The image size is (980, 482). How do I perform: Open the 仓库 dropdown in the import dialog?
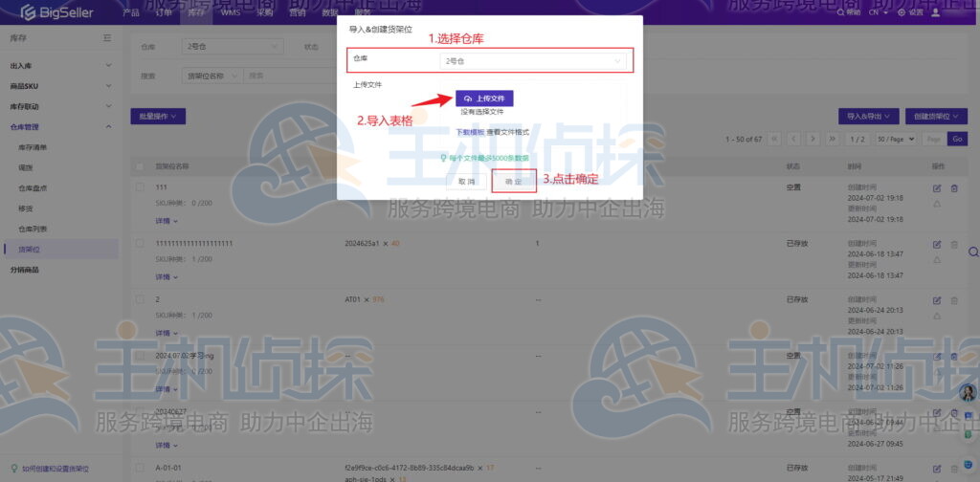pyautogui.click(x=532, y=61)
